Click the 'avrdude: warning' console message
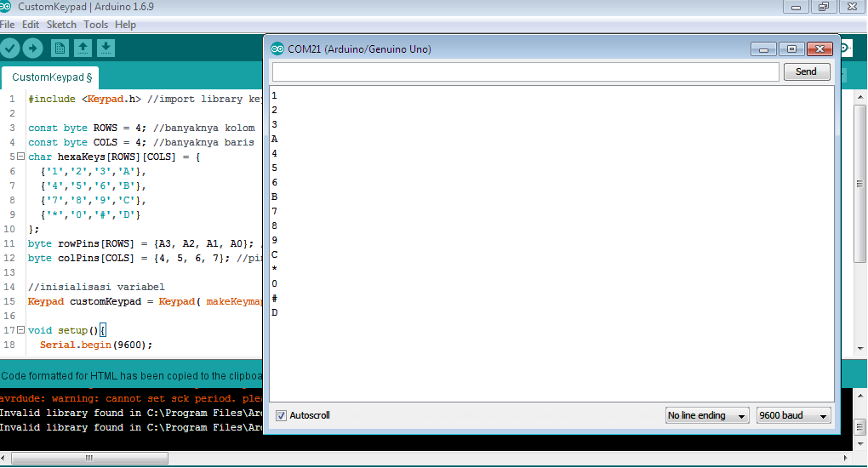The height and width of the screenshot is (468, 868). coord(131,398)
